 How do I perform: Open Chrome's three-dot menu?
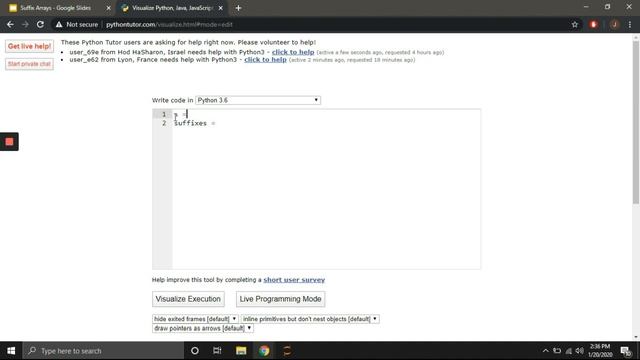coord(630,24)
